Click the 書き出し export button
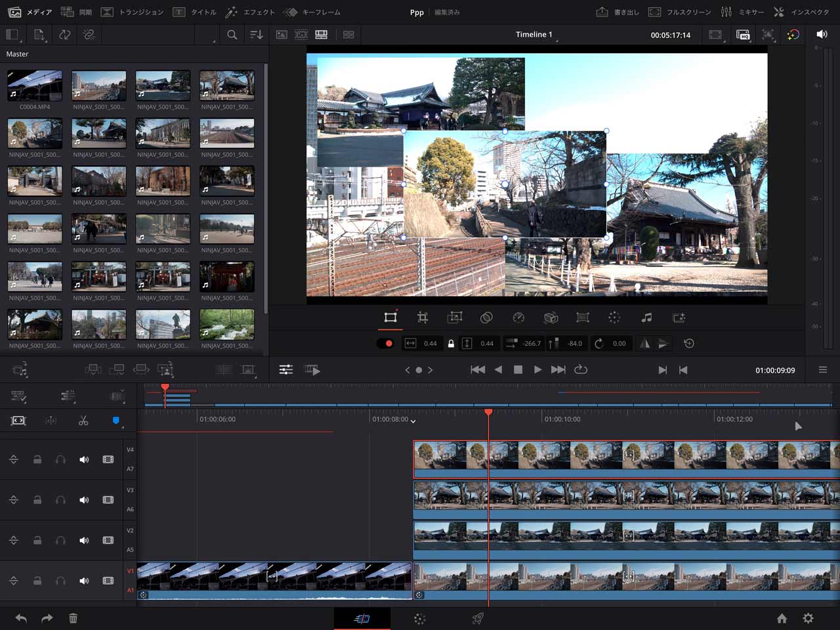This screenshot has height=630, width=840. 617,12
